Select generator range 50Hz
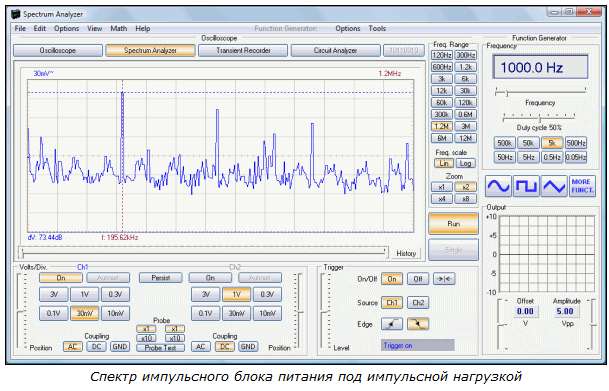Image resolution: width=609 pixels, height=391 pixels. (x=504, y=157)
